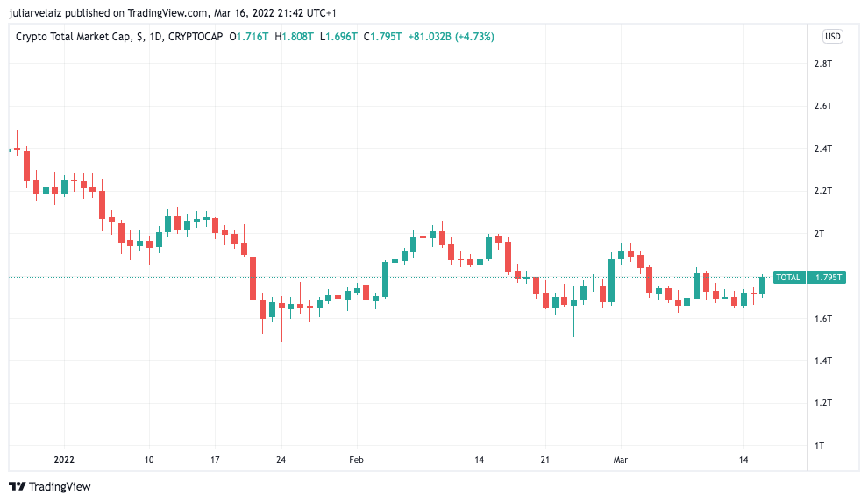Click the high value H1.808T
This screenshot has width=868, height=502.
coord(294,37)
